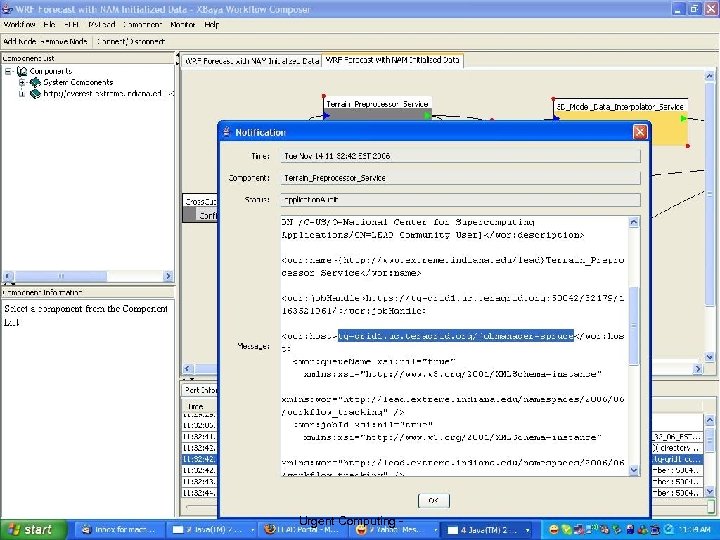The image size is (720, 540).
Task: Close the Notification dialog with the X
Action: point(639,132)
